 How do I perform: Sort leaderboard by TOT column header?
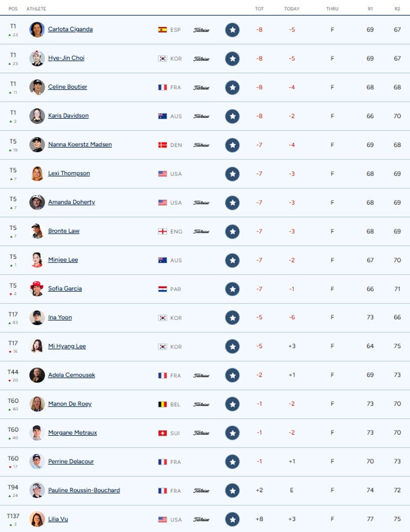coord(259,9)
